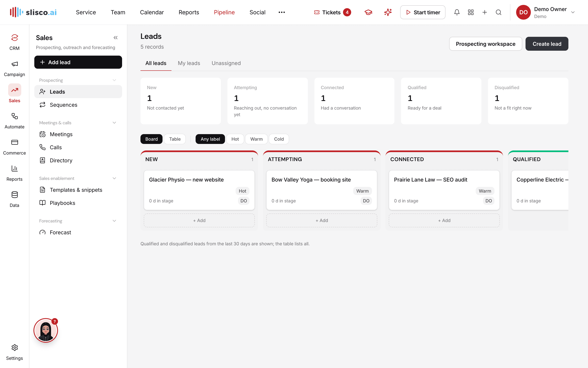Open the Tickets link with badge

coord(332,12)
